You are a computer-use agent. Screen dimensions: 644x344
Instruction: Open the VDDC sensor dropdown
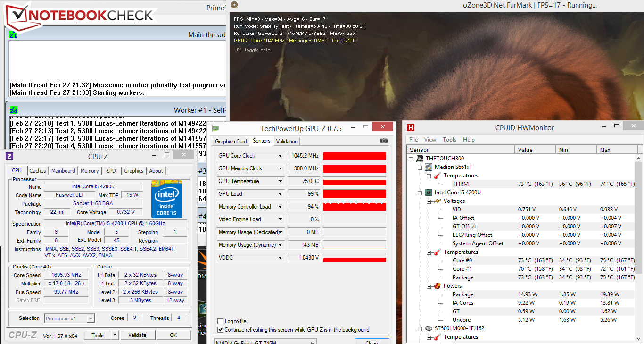[x=281, y=258]
